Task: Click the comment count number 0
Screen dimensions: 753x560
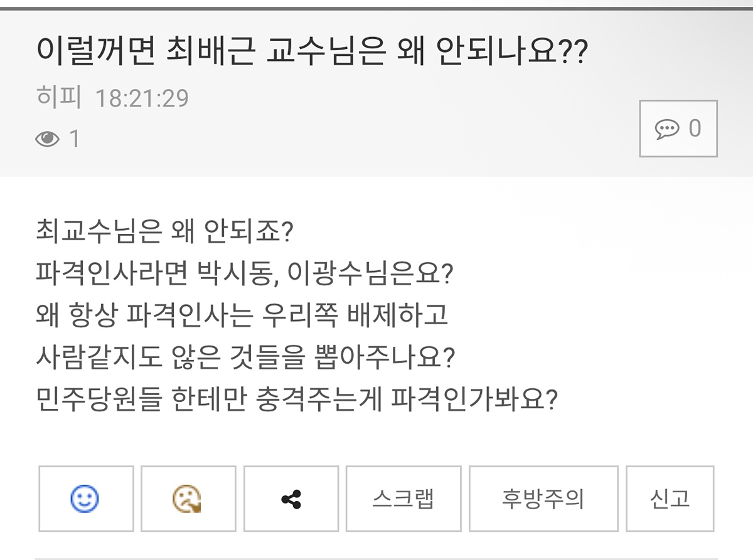Action: (x=695, y=129)
